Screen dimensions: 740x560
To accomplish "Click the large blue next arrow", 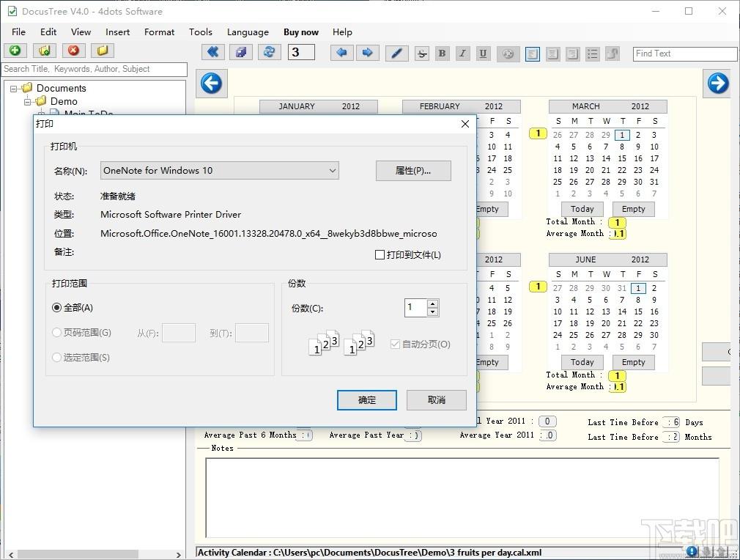I will (717, 84).
